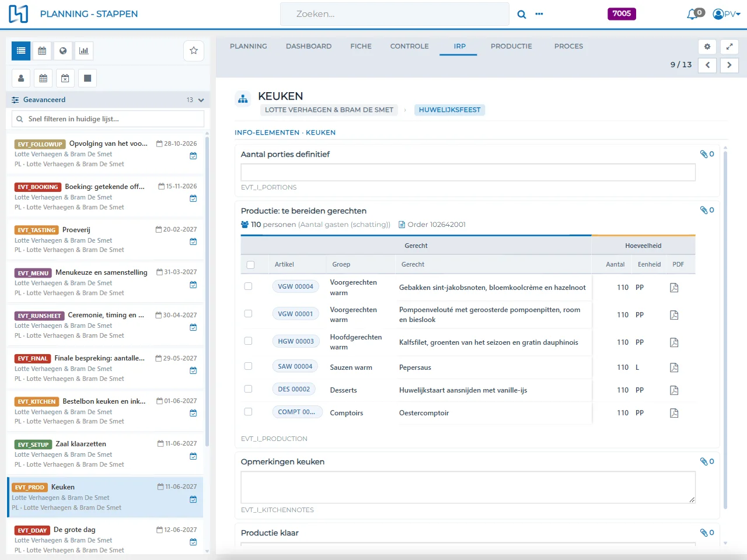Open attachments for Aantal porties definitief
Screen dimensions: 747x560
click(x=707, y=154)
